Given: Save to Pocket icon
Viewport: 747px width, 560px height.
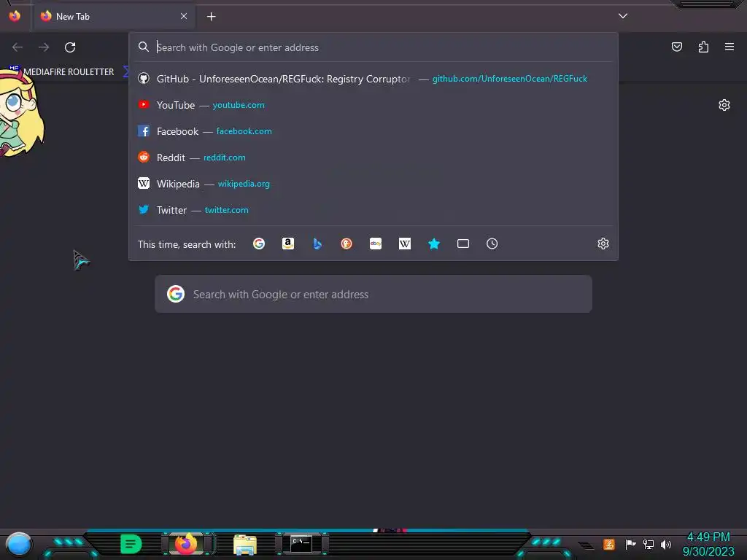Looking at the screenshot, I should tap(677, 47).
